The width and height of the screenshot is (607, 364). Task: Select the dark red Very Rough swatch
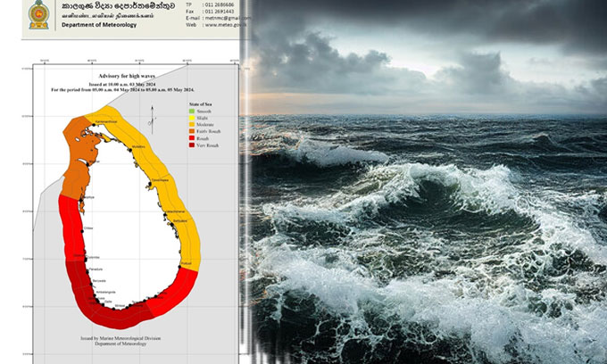tap(192, 145)
